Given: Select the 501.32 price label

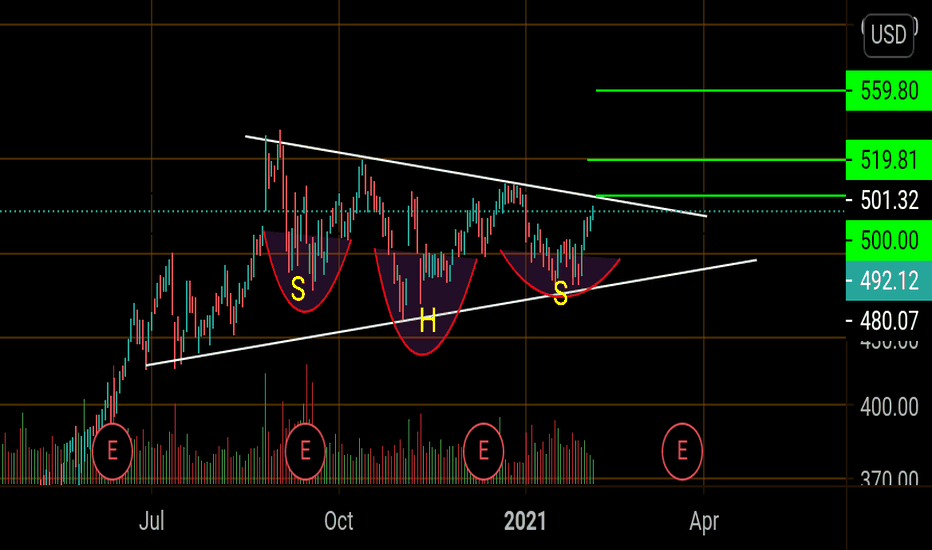Looking at the screenshot, I should click(x=889, y=200).
